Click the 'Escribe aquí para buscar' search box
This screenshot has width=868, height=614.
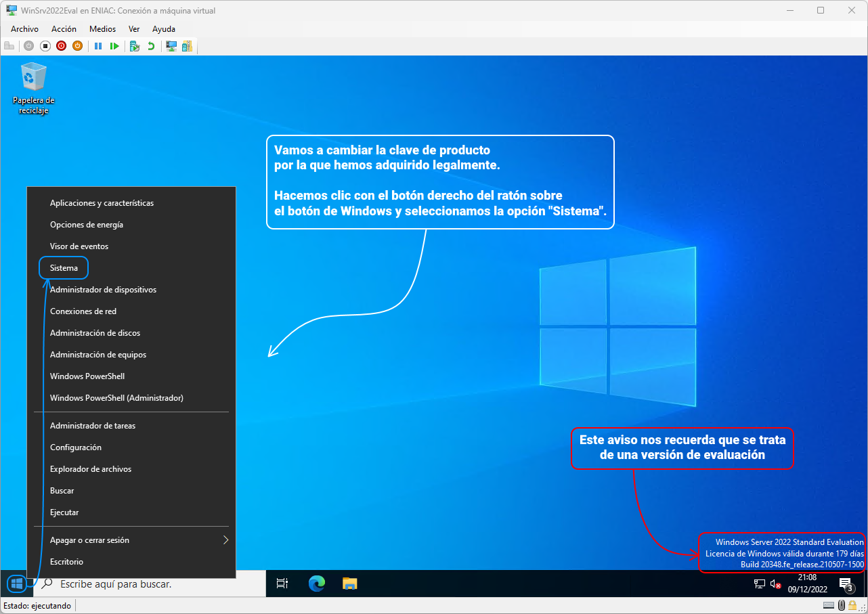pos(149,584)
